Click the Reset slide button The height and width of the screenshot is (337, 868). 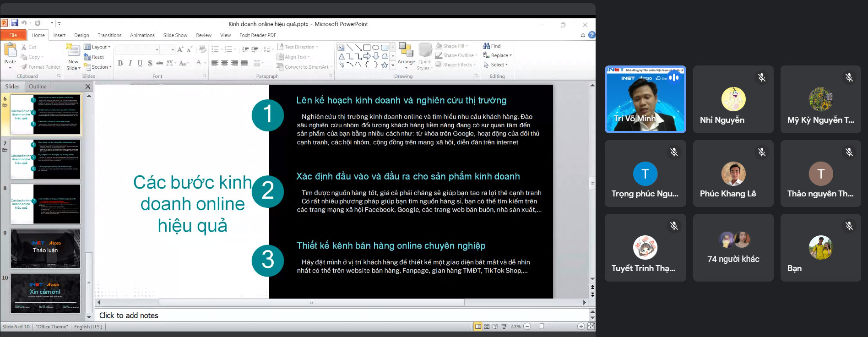[x=94, y=57]
